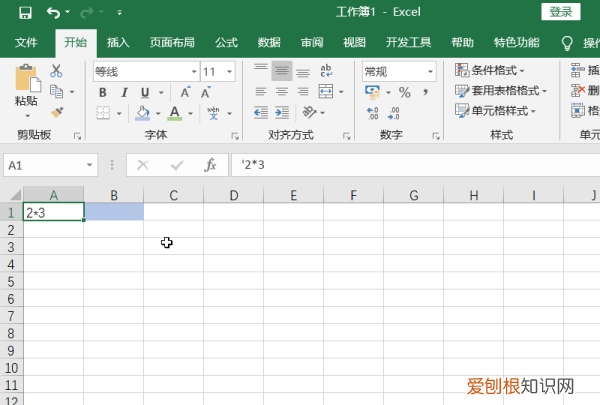Toggle Align Right

click(x=303, y=92)
